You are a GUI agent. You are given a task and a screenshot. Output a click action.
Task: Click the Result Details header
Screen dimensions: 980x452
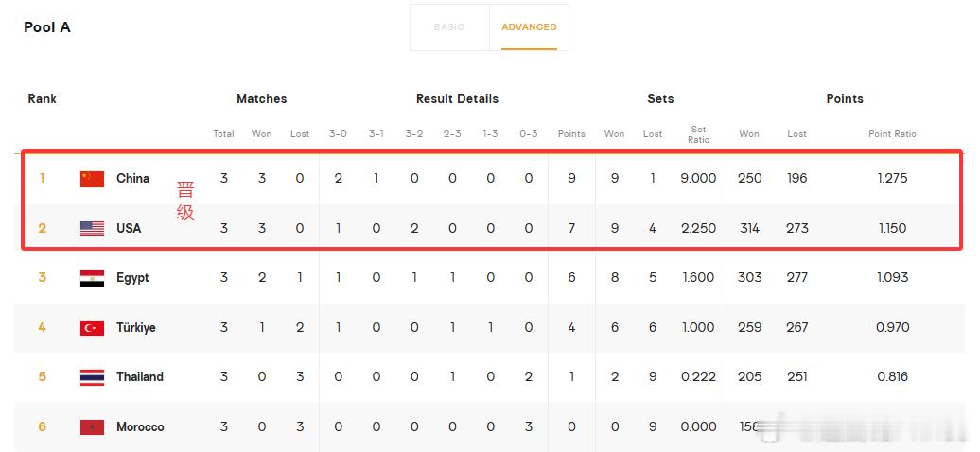point(457,98)
